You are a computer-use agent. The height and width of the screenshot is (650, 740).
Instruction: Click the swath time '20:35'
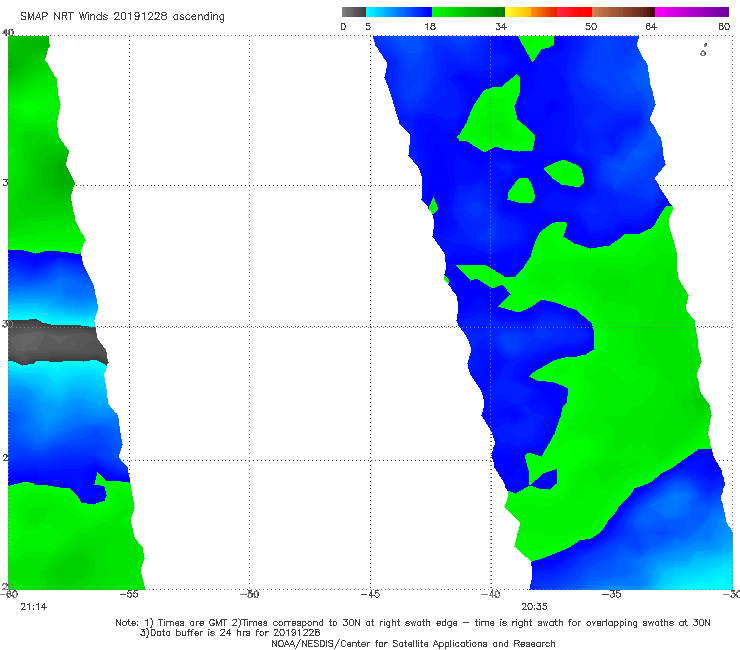[x=534, y=607]
